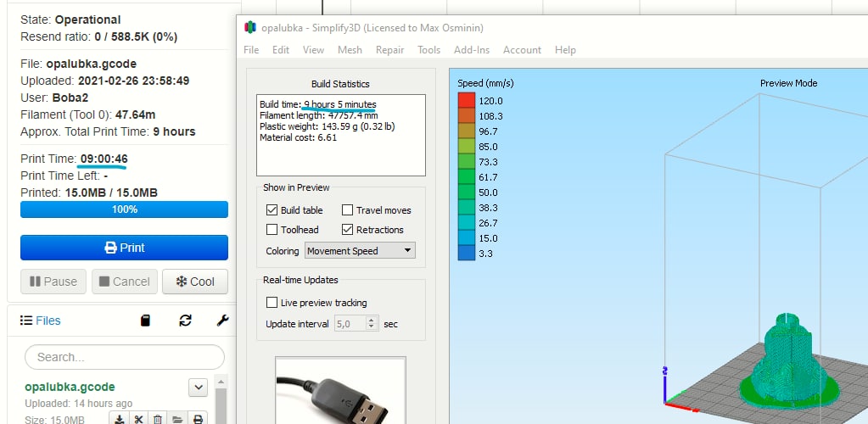Viewport: 868px width, 424px height.
Task: Click the blue 3.3 speed legend swatch
Action: coord(467,254)
